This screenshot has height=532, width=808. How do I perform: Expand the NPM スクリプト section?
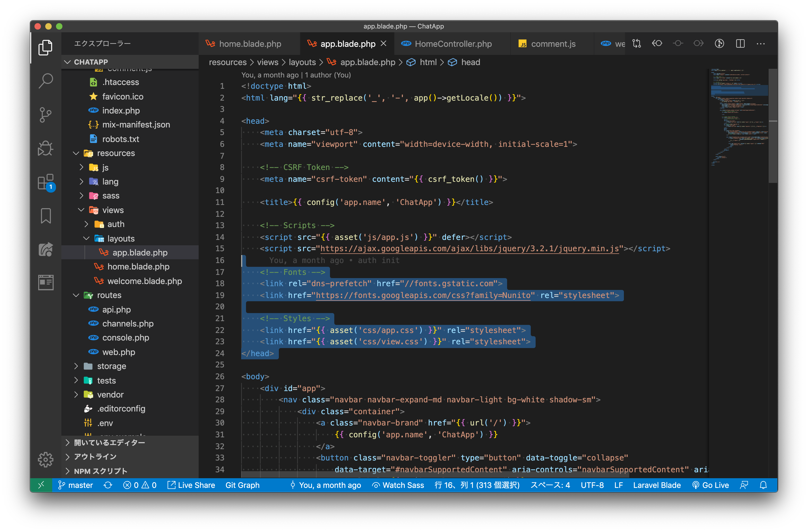(x=130, y=471)
